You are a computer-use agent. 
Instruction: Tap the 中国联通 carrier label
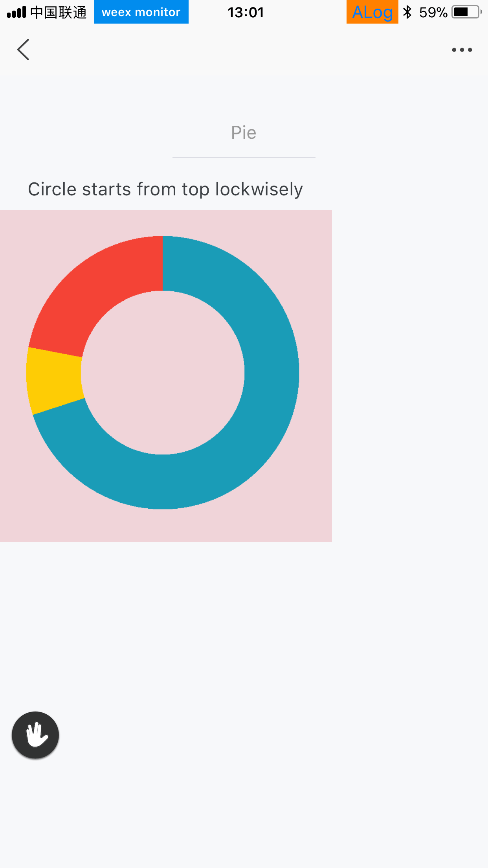pyautogui.click(x=59, y=13)
